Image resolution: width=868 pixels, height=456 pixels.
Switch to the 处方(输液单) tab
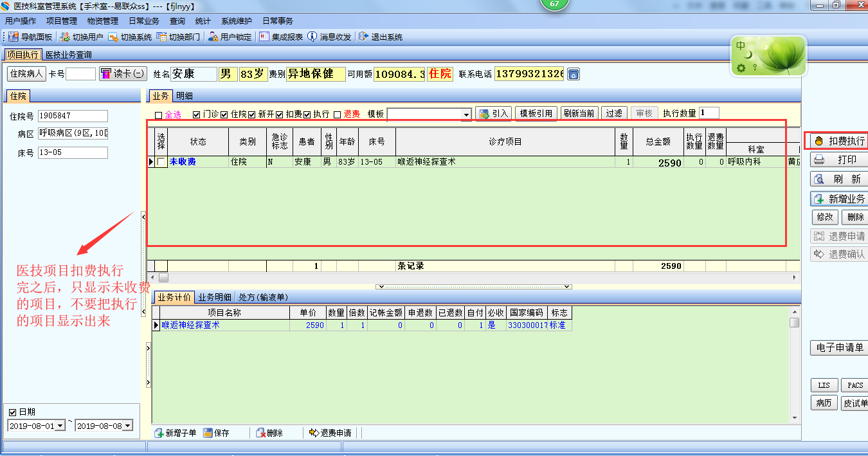click(x=263, y=297)
